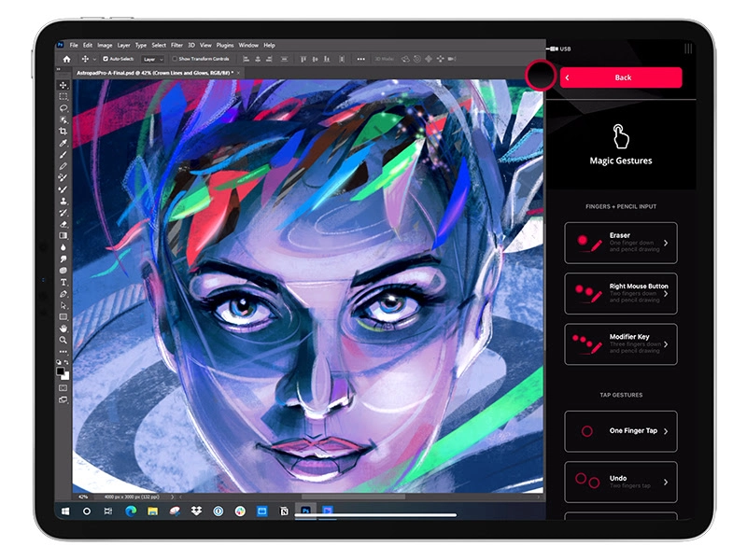This screenshot has height=560, width=747.
Task: Toggle the Show Transform Controls checkbox
Action: (x=175, y=59)
